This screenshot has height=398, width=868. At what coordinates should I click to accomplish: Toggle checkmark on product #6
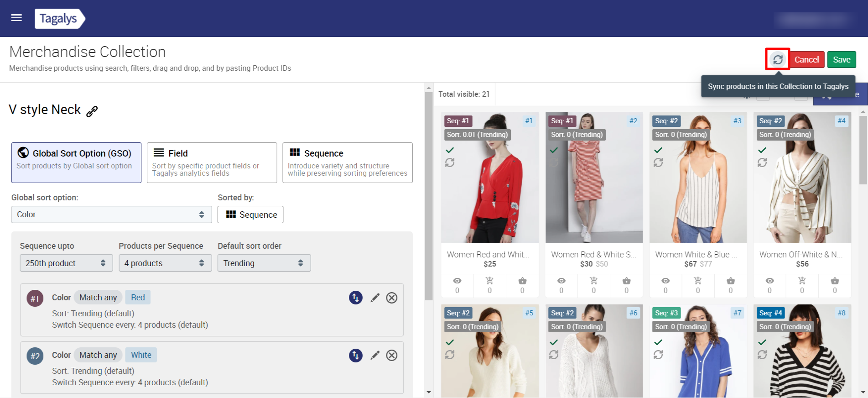(x=554, y=342)
